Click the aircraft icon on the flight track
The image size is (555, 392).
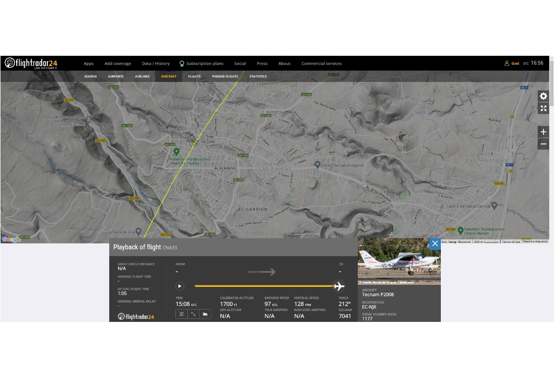pyautogui.click(x=194, y=143)
